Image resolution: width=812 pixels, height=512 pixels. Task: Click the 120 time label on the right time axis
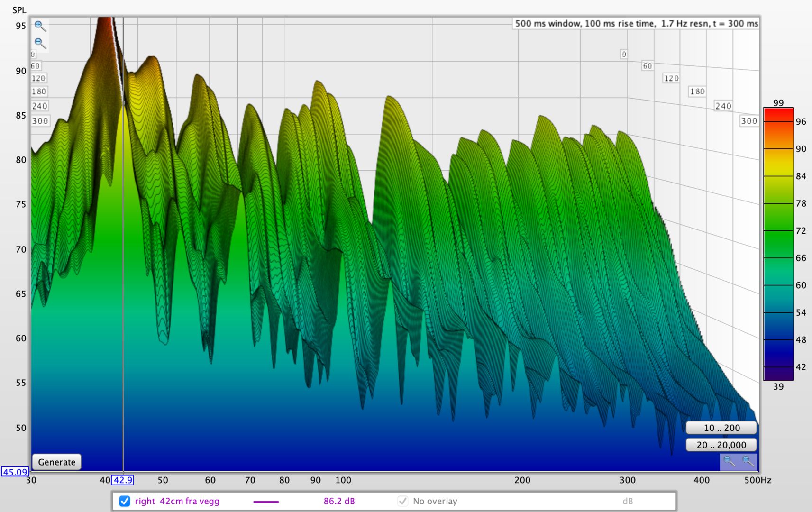[x=671, y=78]
